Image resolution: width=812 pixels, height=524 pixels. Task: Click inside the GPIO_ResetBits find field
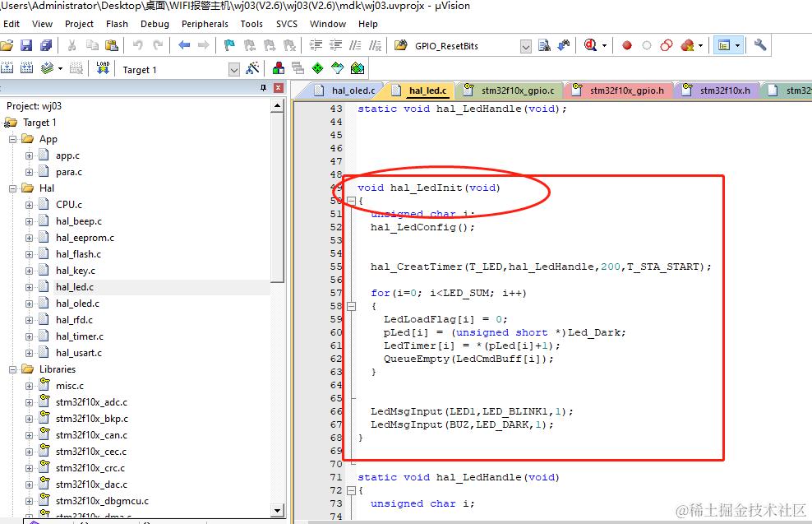coord(465,46)
